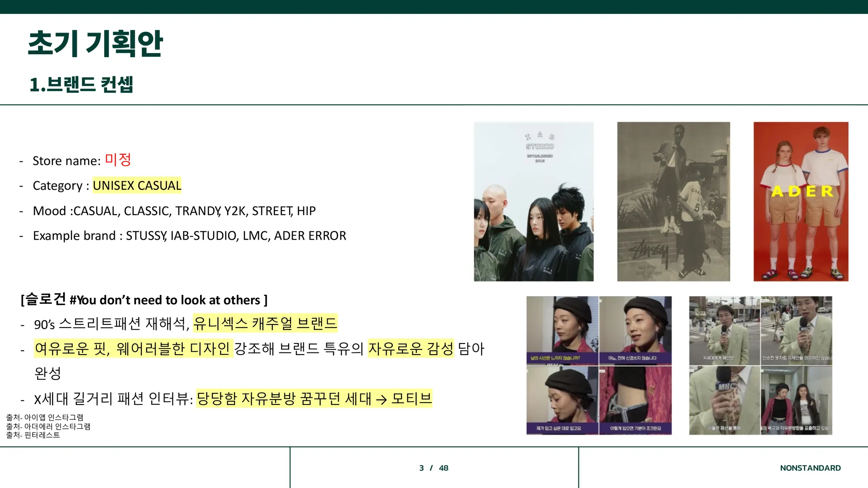Click the Example brand line
Image resolution: width=868 pixels, height=488 pixels.
(x=189, y=236)
